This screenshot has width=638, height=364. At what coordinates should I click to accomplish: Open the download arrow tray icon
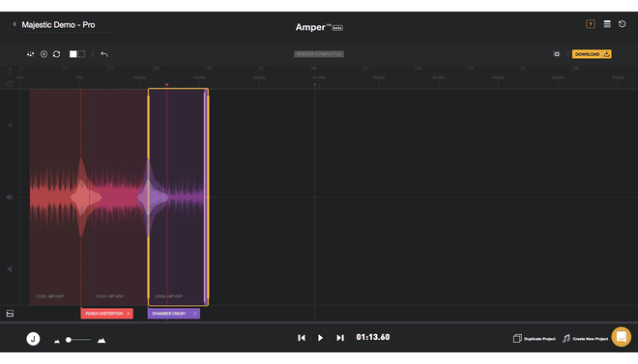pyautogui.click(x=607, y=54)
